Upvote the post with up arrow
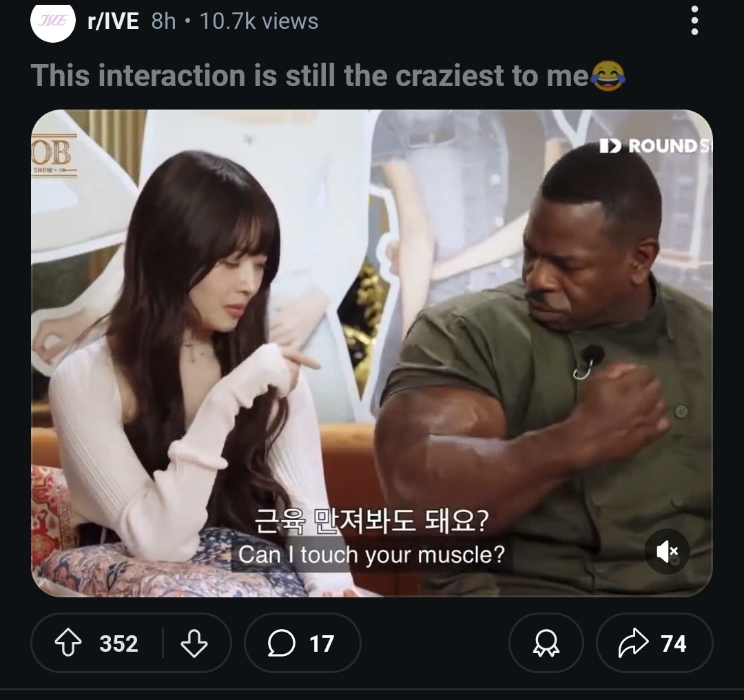 pyautogui.click(x=68, y=643)
